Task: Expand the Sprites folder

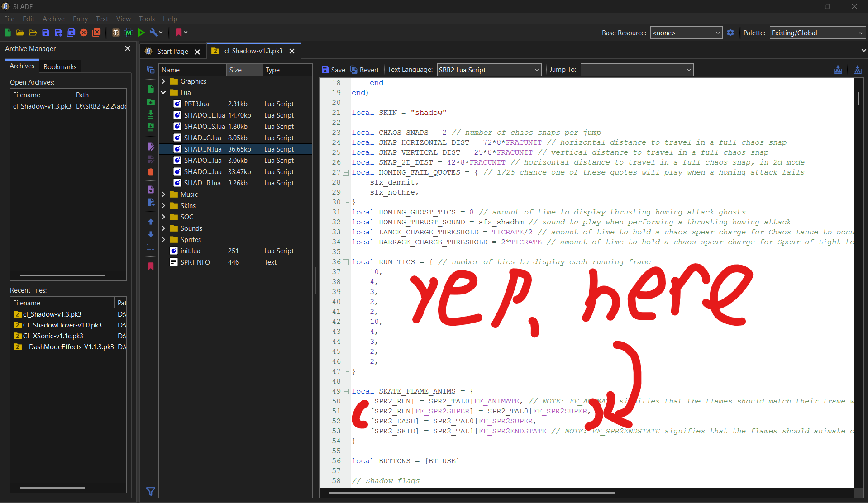Action: click(x=163, y=240)
